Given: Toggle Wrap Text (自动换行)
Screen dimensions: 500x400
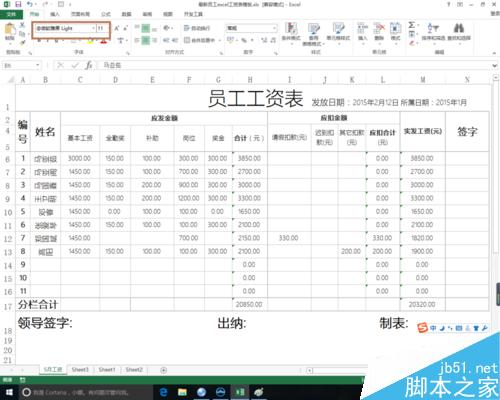Looking at the screenshot, I should click(x=197, y=28).
